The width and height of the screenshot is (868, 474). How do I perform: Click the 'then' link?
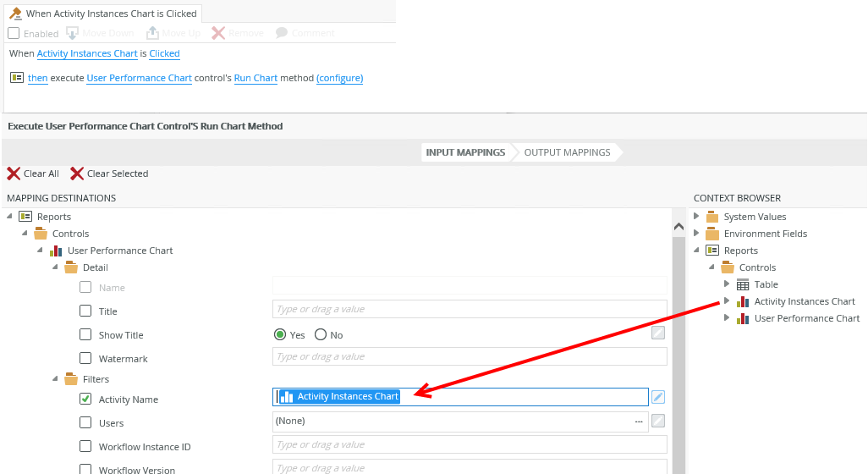37,78
